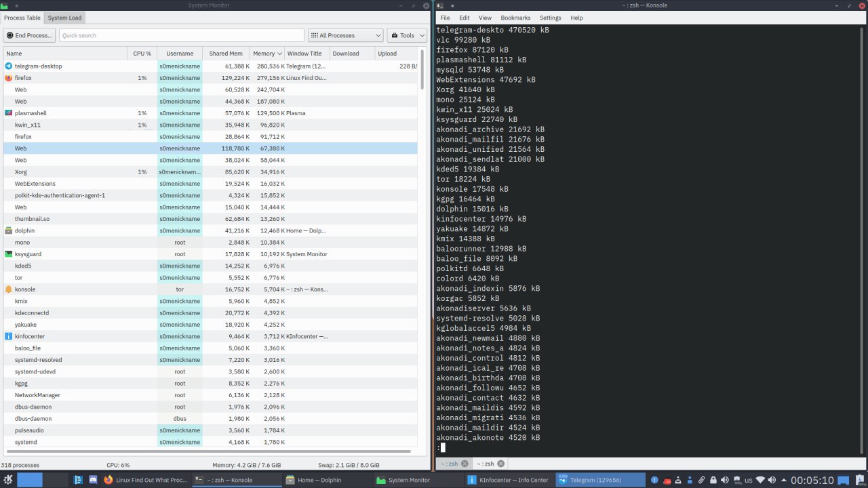Switch to Firefox 'Linux Find Out What Proc...' task

[x=146, y=480]
